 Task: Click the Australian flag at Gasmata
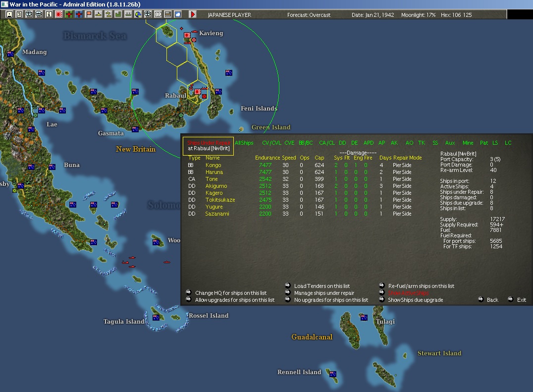tap(135, 129)
